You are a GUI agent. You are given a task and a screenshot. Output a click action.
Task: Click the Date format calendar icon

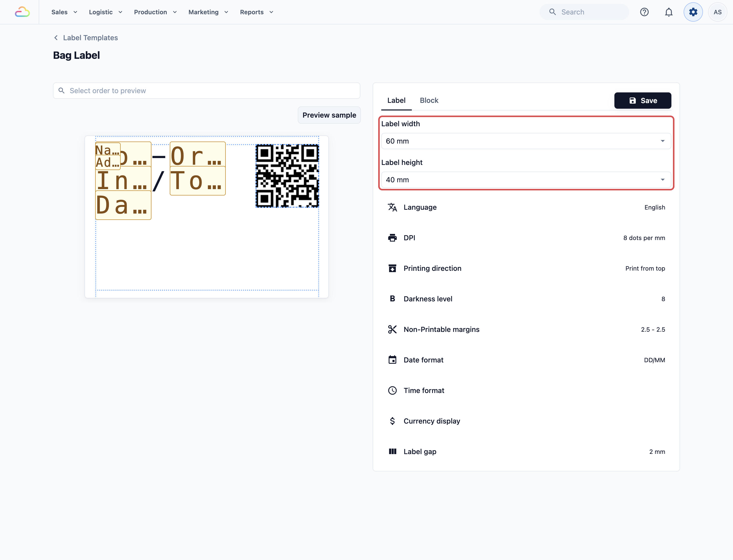pyautogui.click(x=392, y=360)
